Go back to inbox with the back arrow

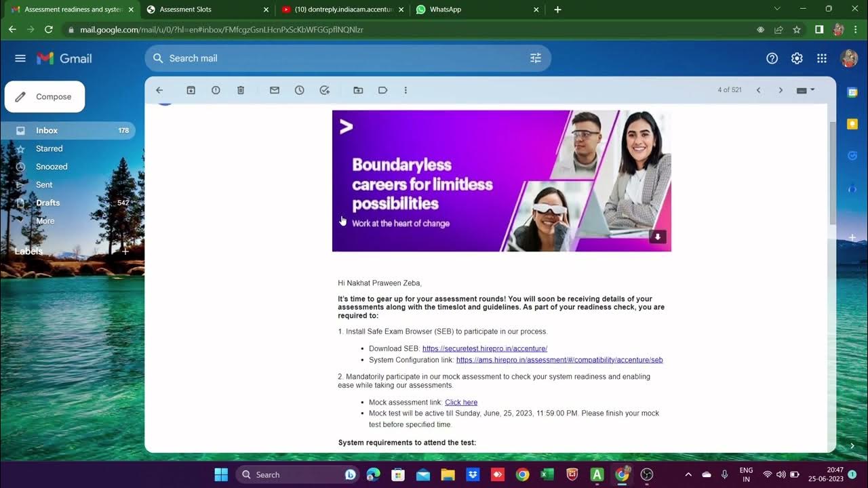pyautogui.click(x=159, y=90)
